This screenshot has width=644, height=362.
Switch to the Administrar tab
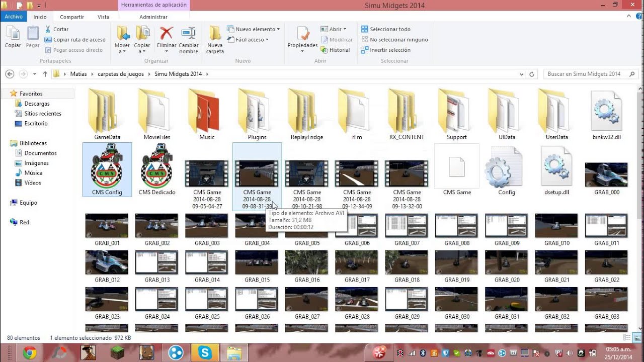(153, 17)
